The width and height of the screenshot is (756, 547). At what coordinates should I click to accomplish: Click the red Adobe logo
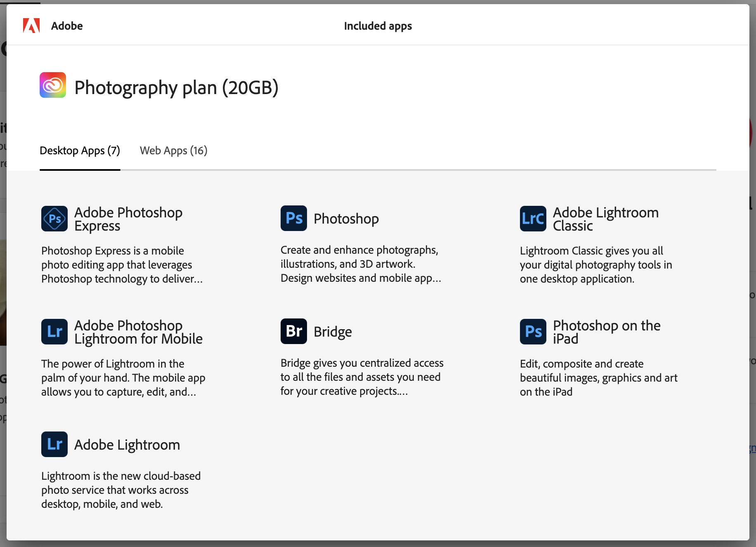(31, 25)
